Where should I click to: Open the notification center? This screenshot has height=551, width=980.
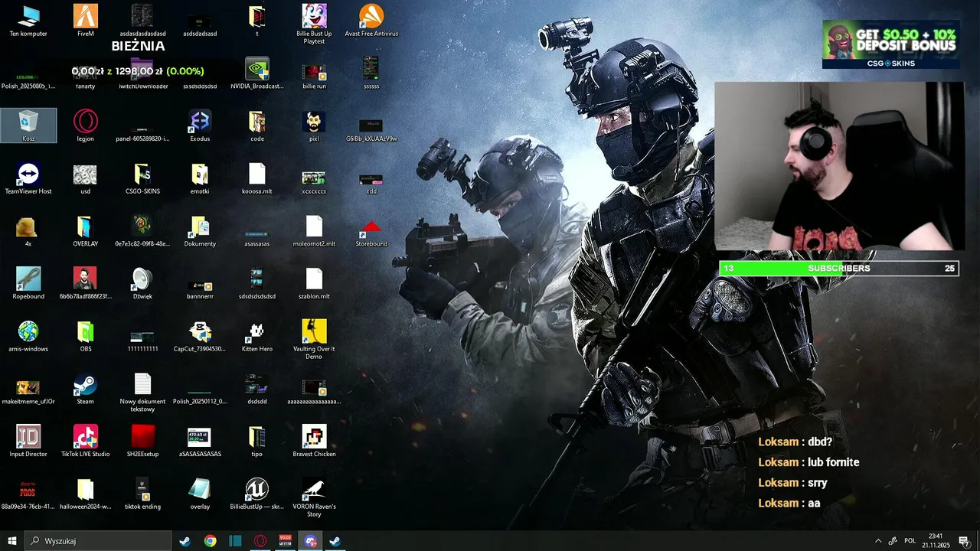pos(964,541)
